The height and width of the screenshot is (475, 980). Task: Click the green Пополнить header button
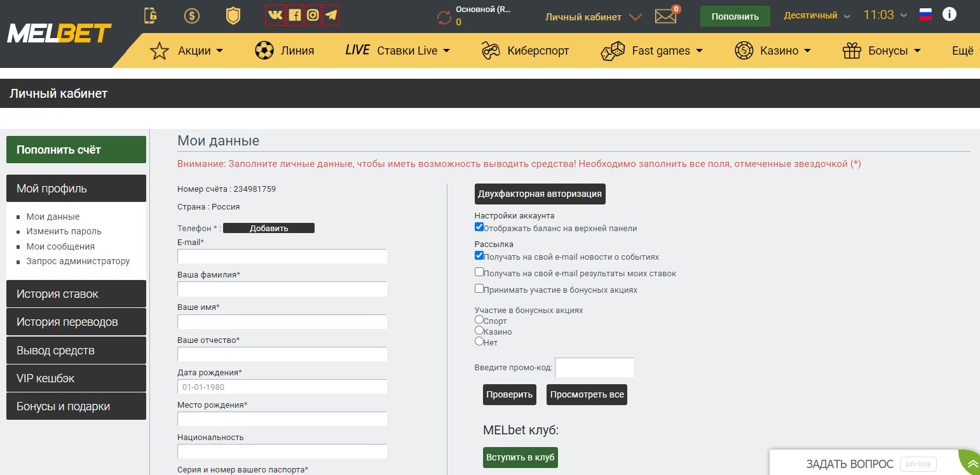tap(735, 17)
